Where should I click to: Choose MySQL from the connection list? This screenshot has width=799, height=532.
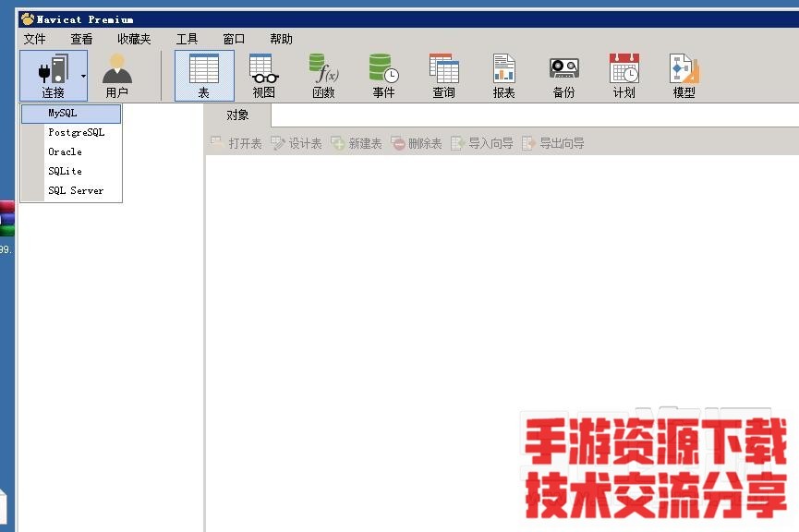[x=63, y=114]
